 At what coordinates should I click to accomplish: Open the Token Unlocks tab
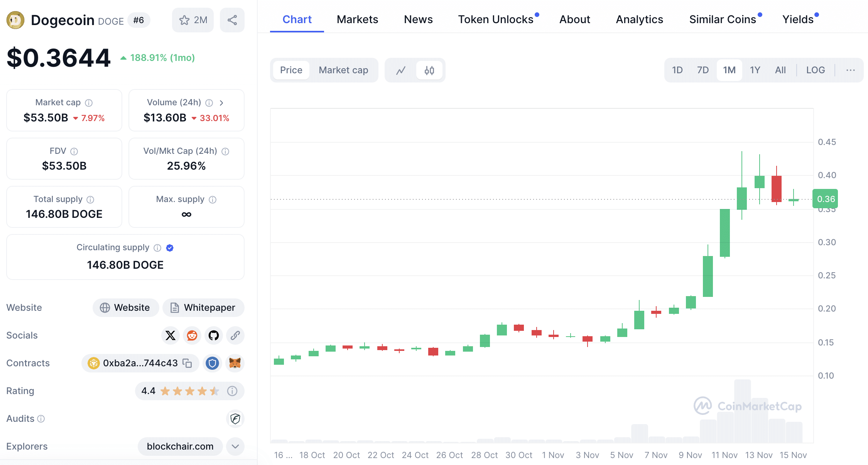point(496,19)
